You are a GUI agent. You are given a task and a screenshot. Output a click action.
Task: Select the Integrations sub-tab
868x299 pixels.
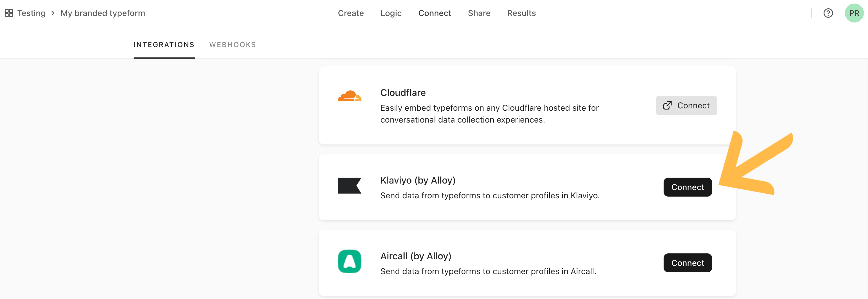coord(164,45)
